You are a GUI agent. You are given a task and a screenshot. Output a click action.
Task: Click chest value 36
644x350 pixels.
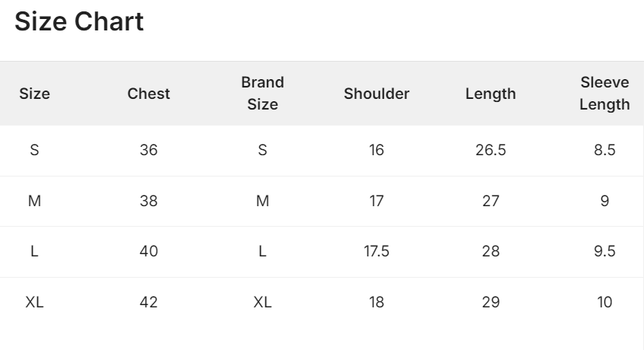[x=148, y=150]
